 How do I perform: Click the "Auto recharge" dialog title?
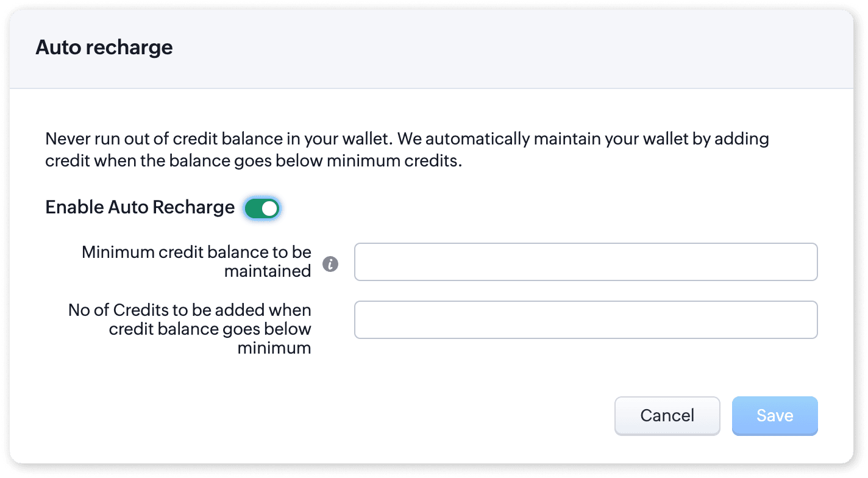104,48
